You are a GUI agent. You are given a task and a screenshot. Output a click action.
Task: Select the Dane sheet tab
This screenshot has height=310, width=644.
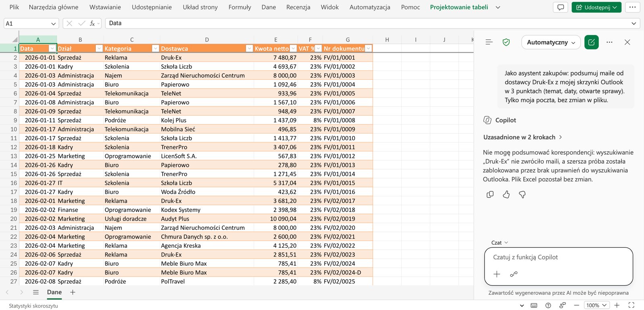pyautogui.click(x=54, y=292)
